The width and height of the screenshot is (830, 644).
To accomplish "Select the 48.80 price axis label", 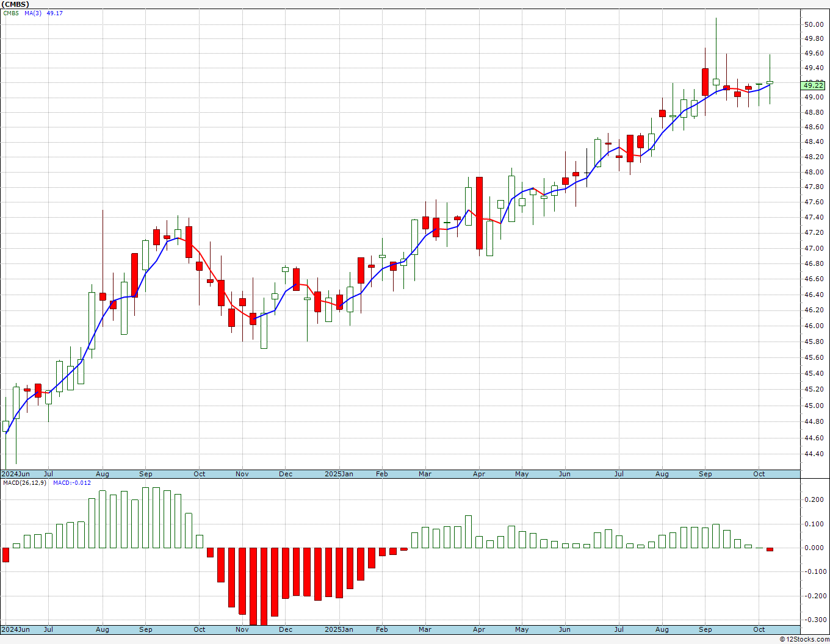I will [x=814, y=113].
